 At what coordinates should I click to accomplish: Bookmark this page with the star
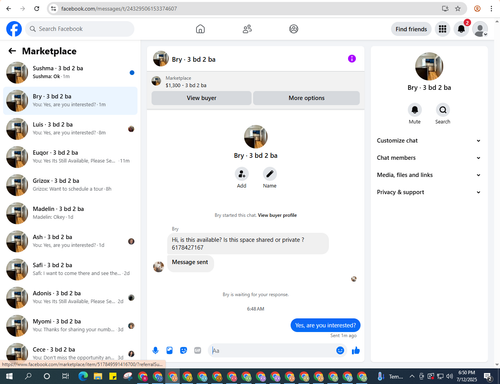pos(458,9)
